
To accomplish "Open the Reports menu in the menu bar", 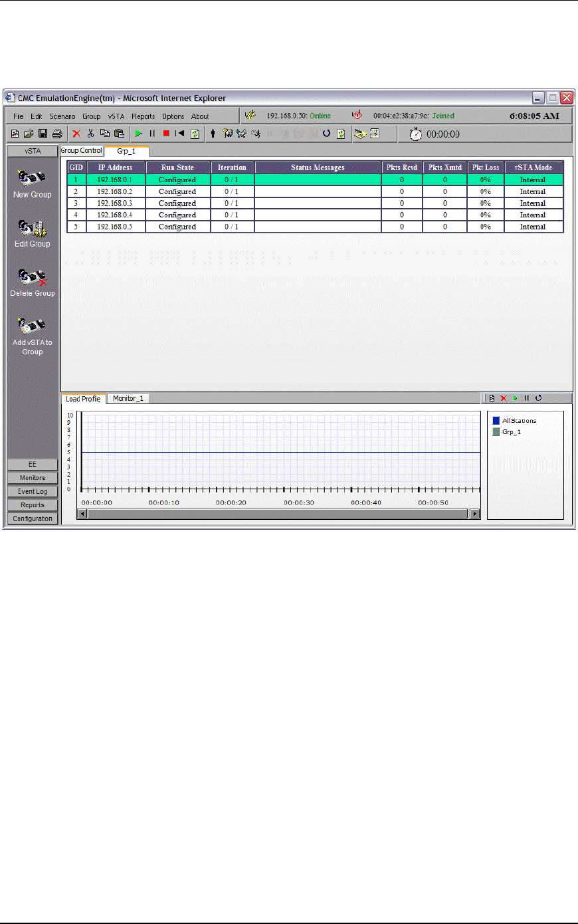I will [x=143, y=116].
